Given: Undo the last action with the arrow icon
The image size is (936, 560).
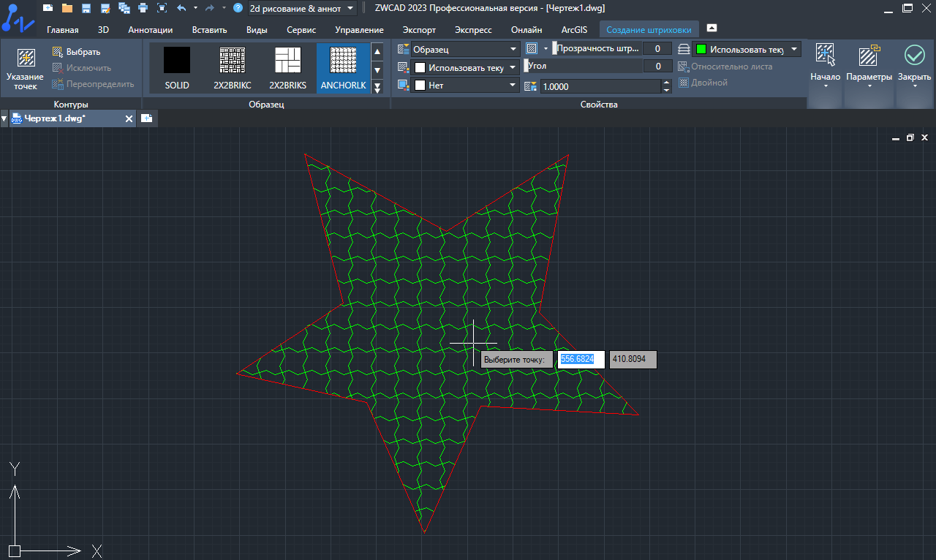Looking at the screenshot, I should (x=181, y=8).
